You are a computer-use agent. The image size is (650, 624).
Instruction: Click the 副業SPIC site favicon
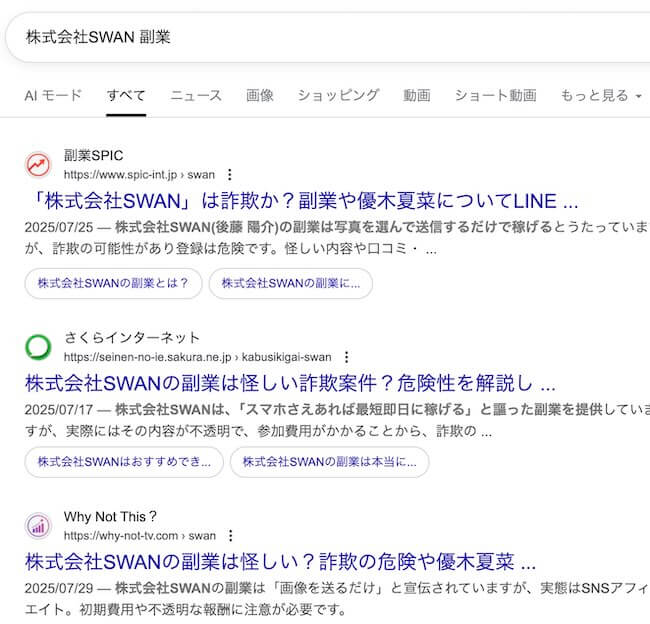click(38, 165)
